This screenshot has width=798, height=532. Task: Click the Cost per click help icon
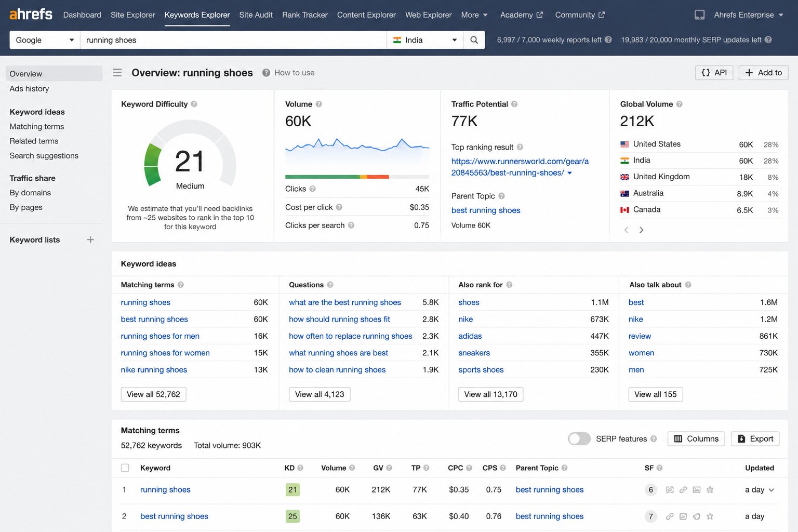coord(339,207)
